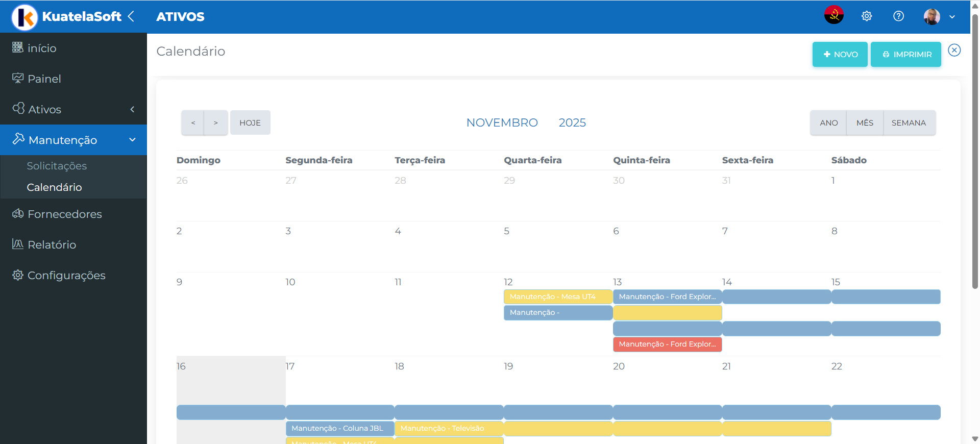980x444 pixels.
Task: Click the user profile avatar
Action: pyautogui.click(x=932, y=16)
